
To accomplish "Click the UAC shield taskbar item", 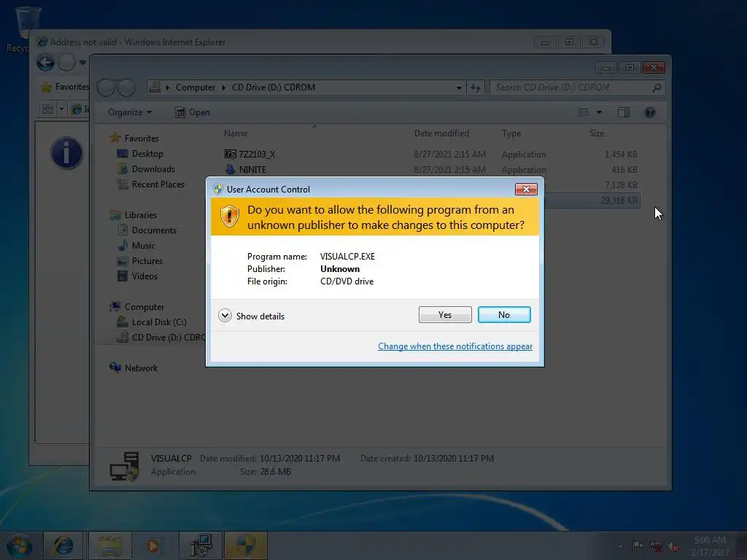I will [246, 545].
